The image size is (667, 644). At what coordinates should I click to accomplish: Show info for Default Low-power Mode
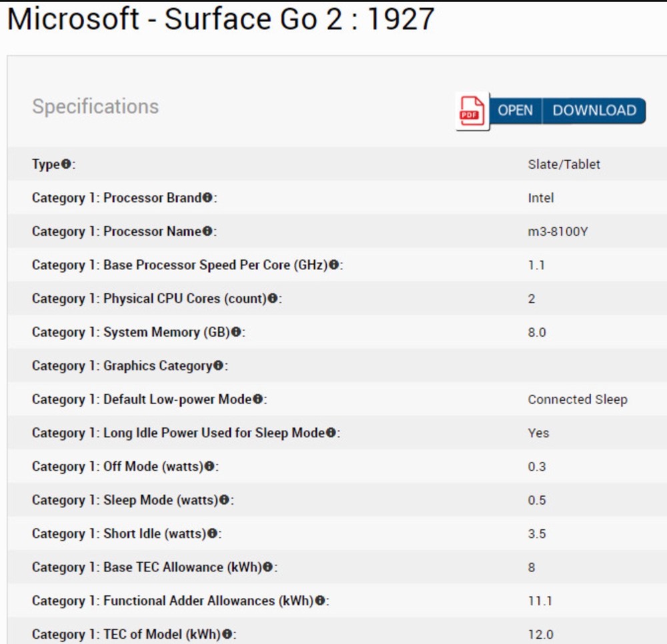pos(257,399)
